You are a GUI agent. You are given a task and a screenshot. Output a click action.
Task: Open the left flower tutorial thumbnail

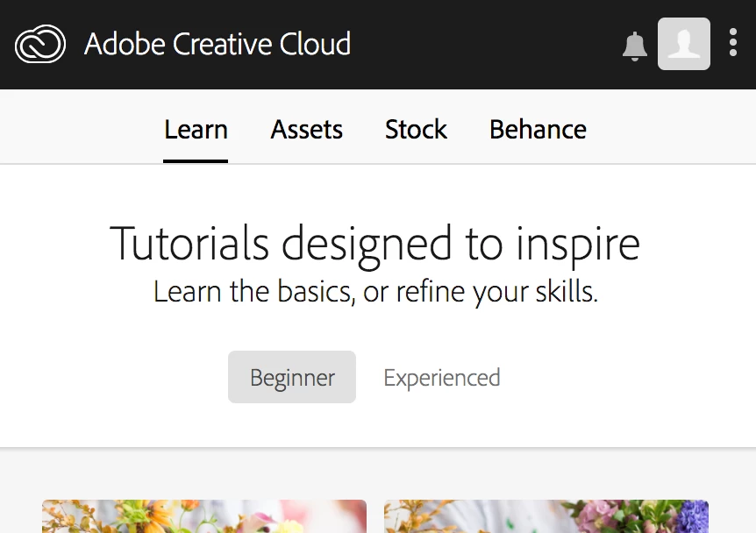[x=204, y=516]
